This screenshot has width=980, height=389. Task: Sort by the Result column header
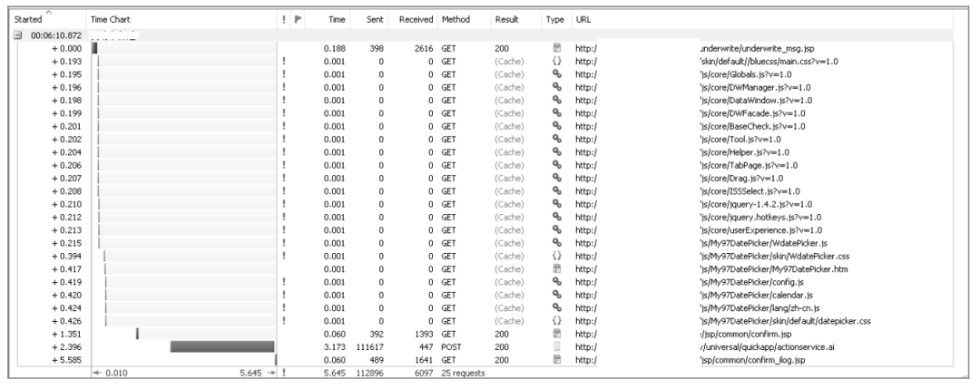[x=507, y=19]
